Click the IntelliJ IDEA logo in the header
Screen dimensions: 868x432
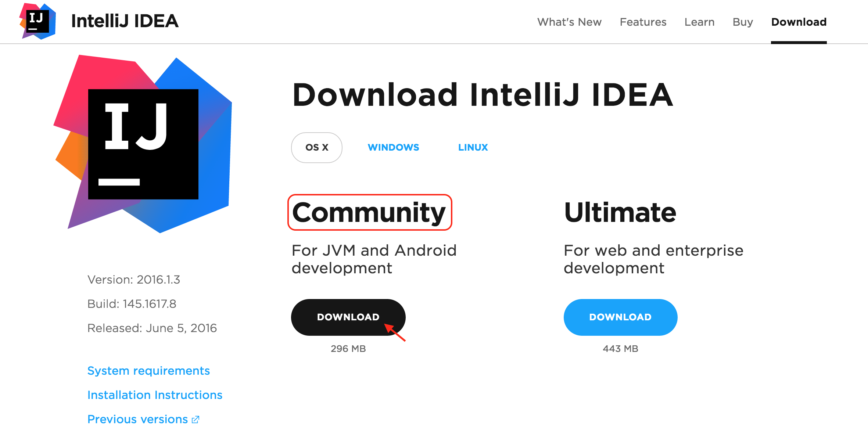[38, 21]
